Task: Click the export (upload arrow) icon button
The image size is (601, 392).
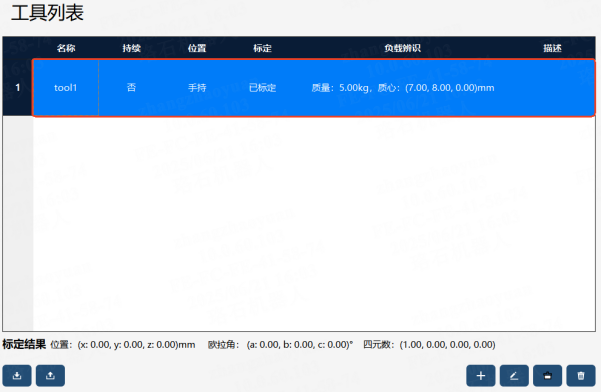Action: [50, 376]
